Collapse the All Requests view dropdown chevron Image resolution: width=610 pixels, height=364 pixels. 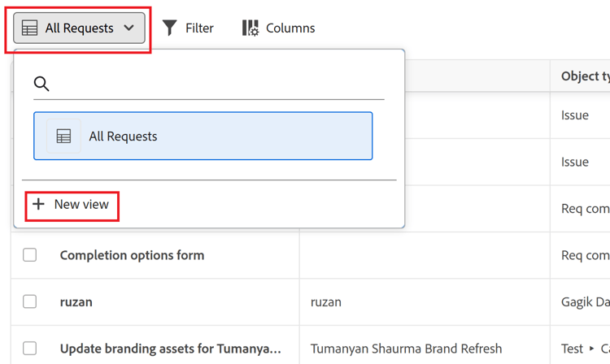coord(129,28)
